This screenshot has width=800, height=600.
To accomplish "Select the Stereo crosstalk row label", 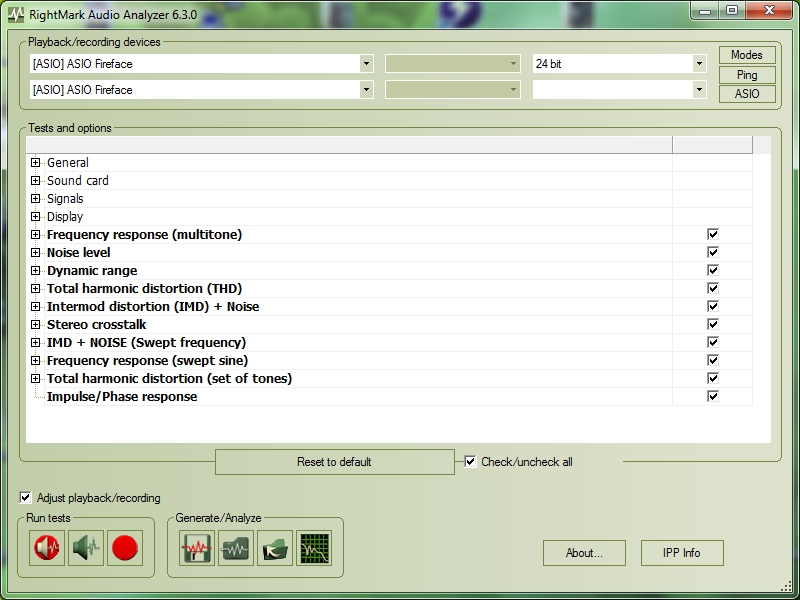I will point(96,324).
